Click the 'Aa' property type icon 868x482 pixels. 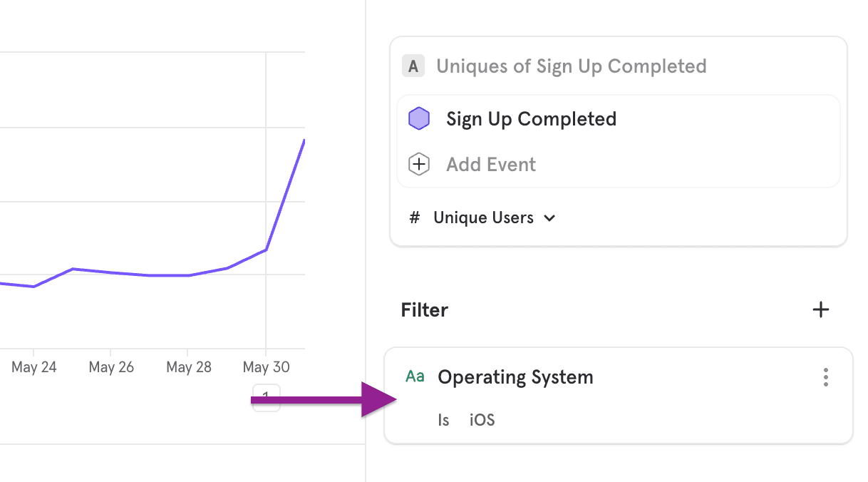pos(415,376)
